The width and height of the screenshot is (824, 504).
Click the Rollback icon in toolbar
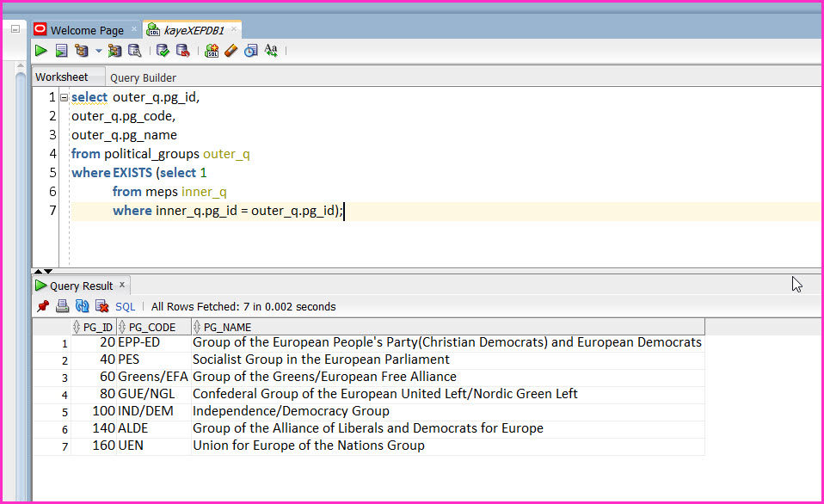[x=182, y=51]
